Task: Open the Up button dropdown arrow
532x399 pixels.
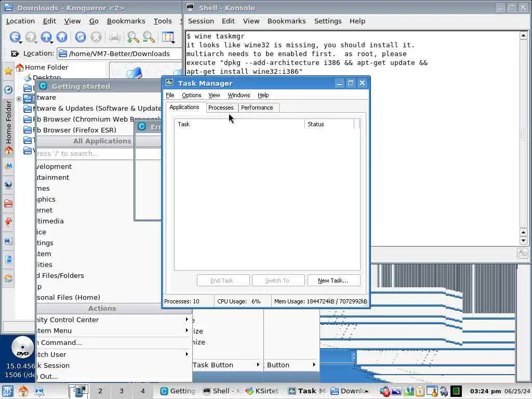Action: click(x=51, y=42)
